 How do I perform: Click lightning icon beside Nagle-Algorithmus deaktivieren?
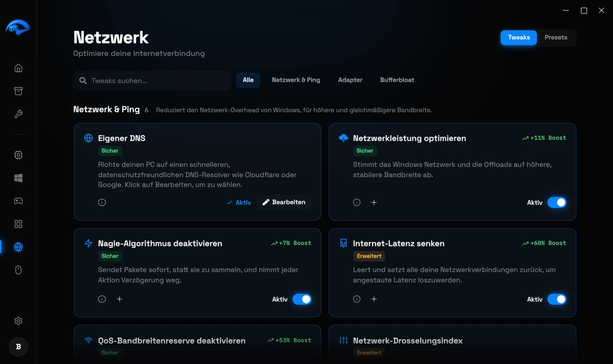click(89, 243)
